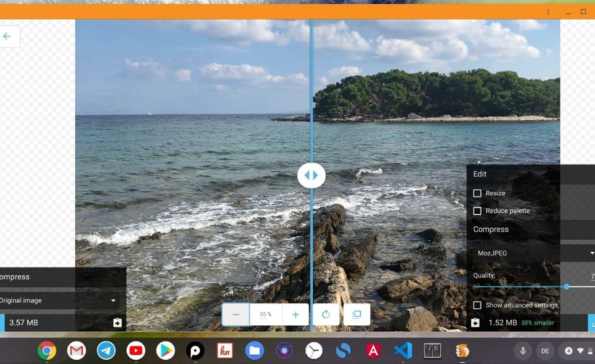The width and height of the screenshot is (595, 364).
Task: Rotate the image
Action: pyautogui.click(x=326, y=314)
